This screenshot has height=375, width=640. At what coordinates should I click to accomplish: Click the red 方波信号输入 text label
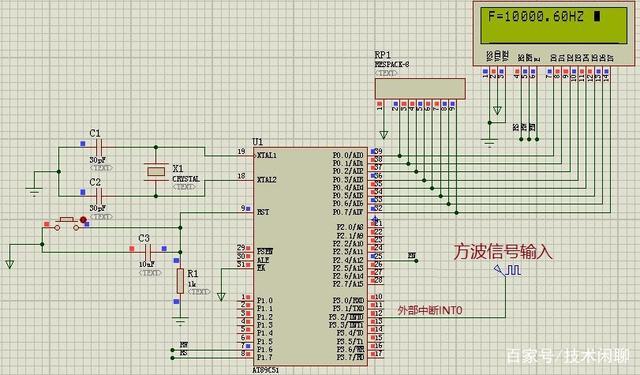click(503, 252)
